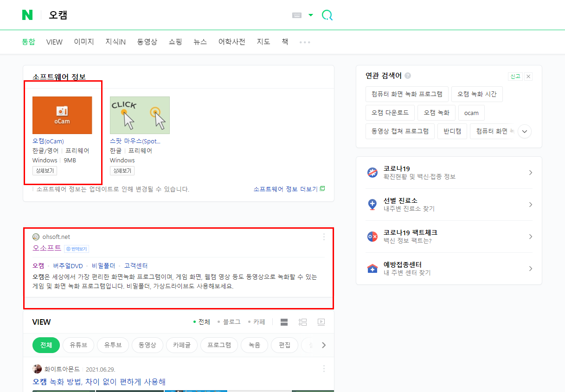Open the 코로나19 팩트체크 row
The height and width of the screenshot is (392, 565).
(449, 237)
